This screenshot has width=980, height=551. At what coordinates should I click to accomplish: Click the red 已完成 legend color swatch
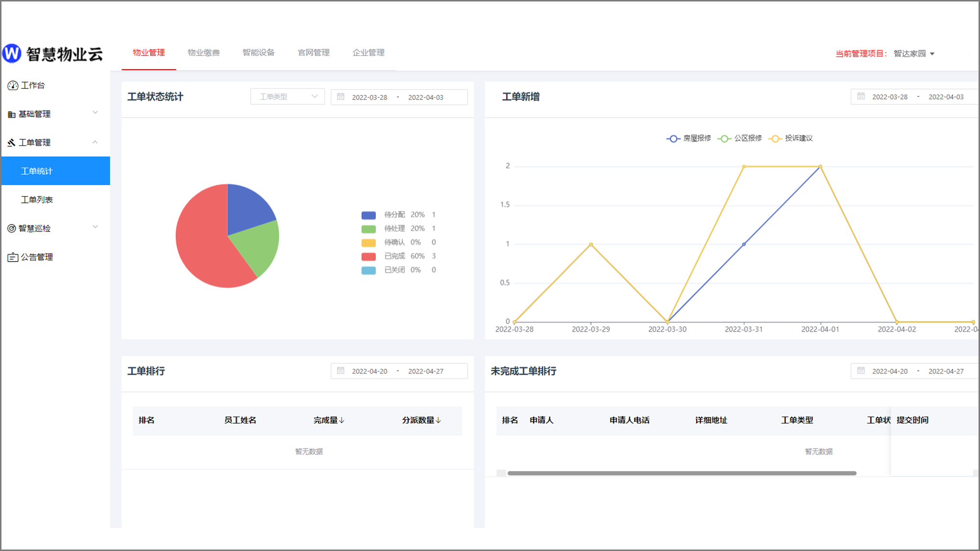click(x=369, y=257)
